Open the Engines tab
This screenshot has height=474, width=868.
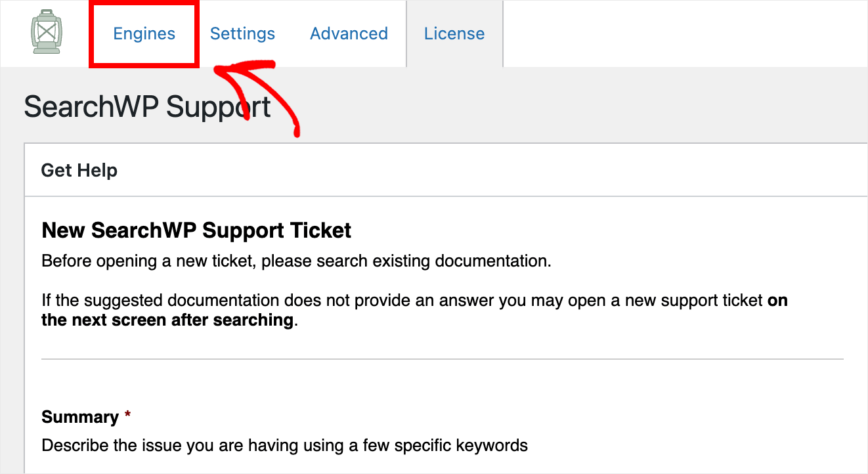tap(144, 33)
